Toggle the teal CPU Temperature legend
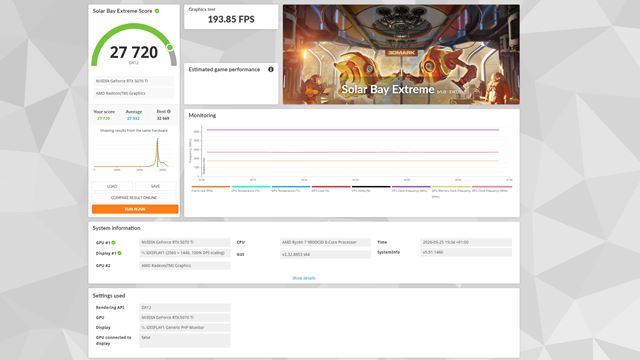The width and height of the screenshot is (640, 360). click(251, 189)
